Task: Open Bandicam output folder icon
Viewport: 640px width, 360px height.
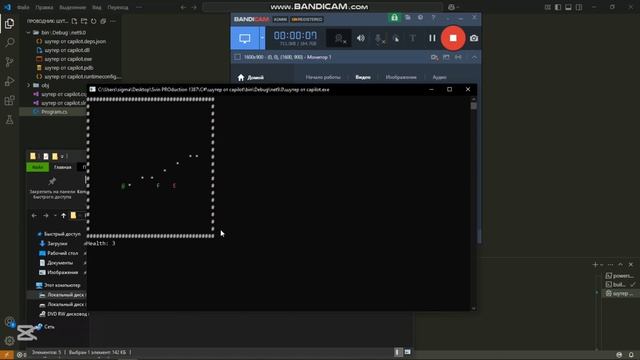Action: click(x=408, y=18)
